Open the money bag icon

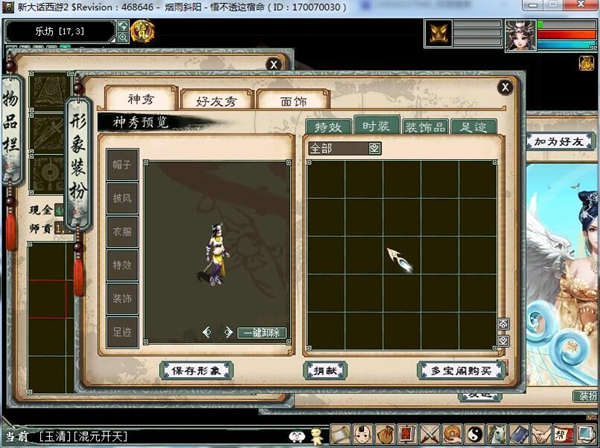pos(384,435)
